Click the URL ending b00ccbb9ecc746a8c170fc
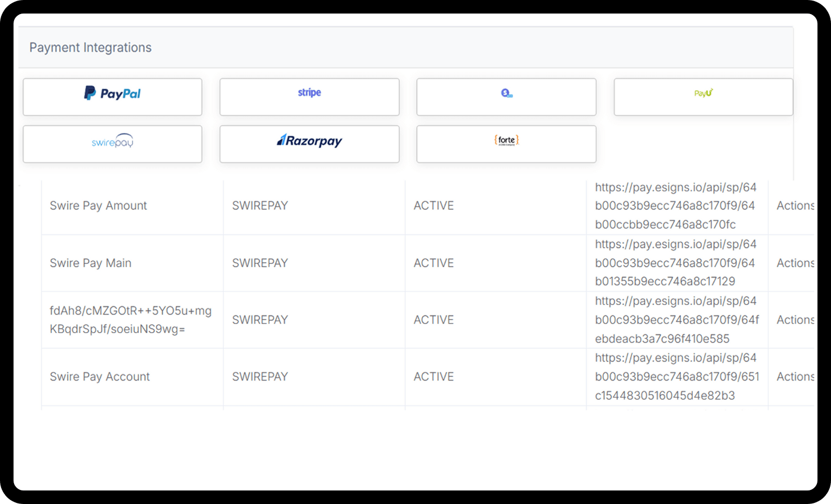 click(x=675, y=206)
